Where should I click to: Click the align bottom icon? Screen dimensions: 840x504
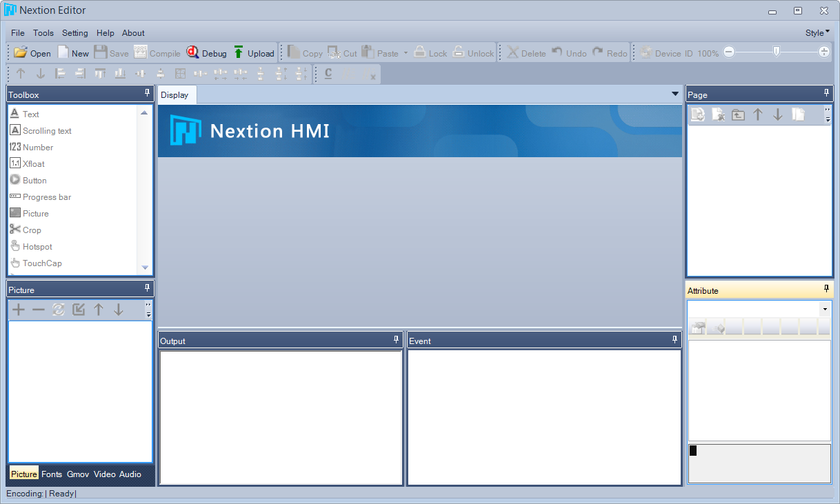click(120, 74)
